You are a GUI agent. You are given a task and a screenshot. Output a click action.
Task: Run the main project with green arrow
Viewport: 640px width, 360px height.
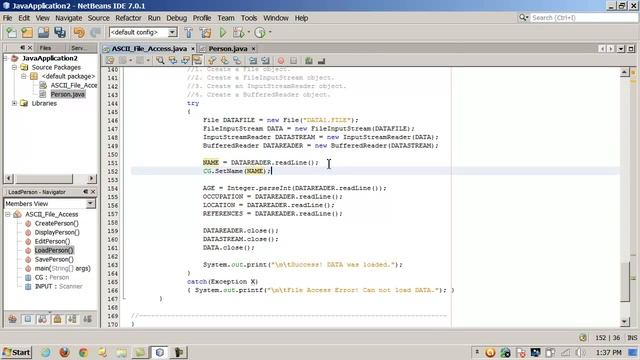pos(222,33)
